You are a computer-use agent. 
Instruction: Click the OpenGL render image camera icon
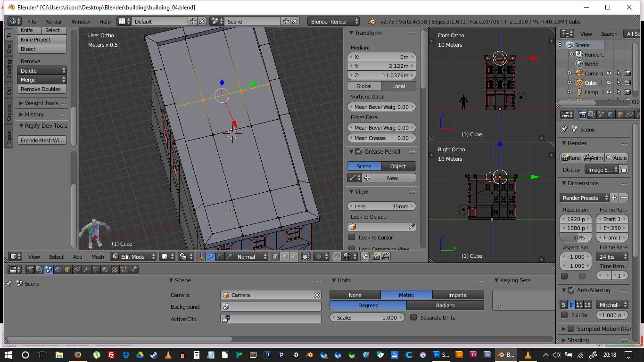(376, 256)
